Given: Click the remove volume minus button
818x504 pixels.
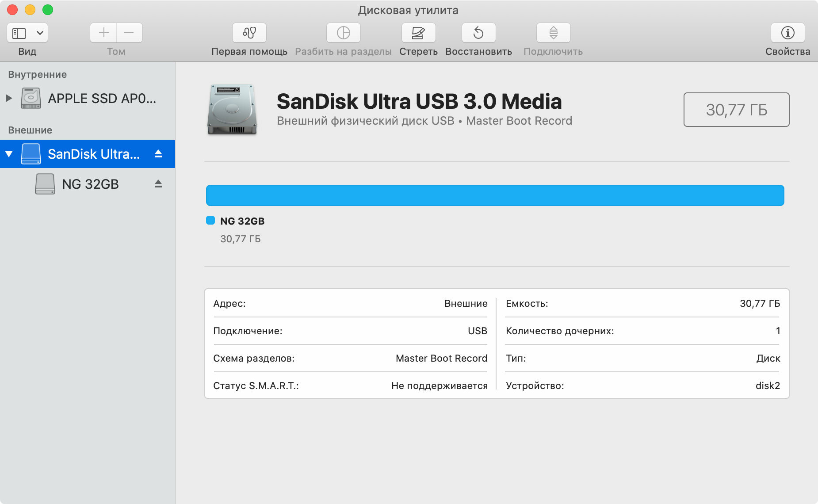Looking at the screenshot, I should (129, 33).
